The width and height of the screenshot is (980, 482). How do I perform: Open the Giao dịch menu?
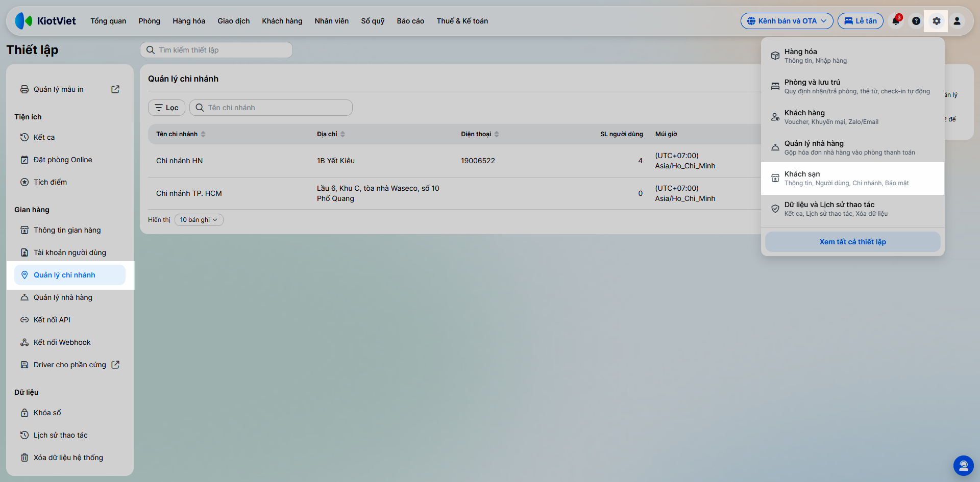pyautogui.click(x=234, y=21)
